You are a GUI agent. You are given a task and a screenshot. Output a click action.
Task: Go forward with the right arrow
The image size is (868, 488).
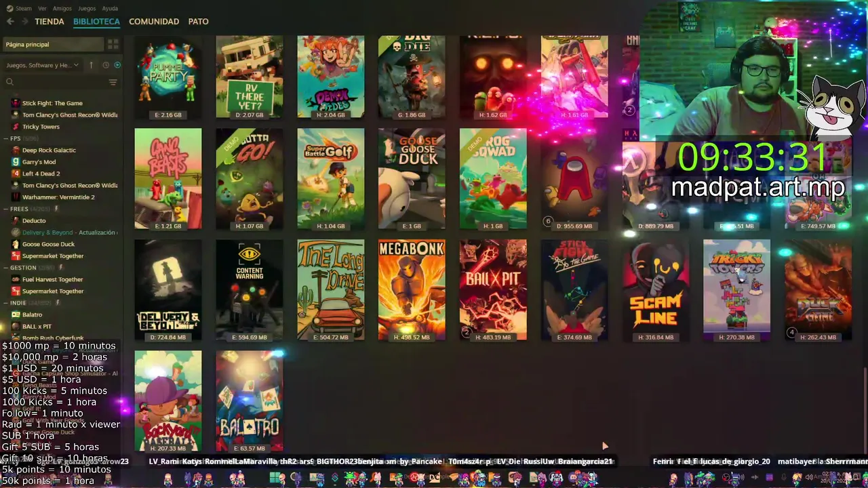(x=25, y=22)
